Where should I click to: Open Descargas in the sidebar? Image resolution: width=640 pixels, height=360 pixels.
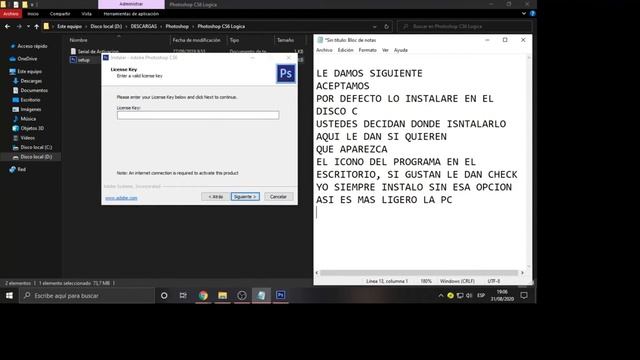(31, 81)
